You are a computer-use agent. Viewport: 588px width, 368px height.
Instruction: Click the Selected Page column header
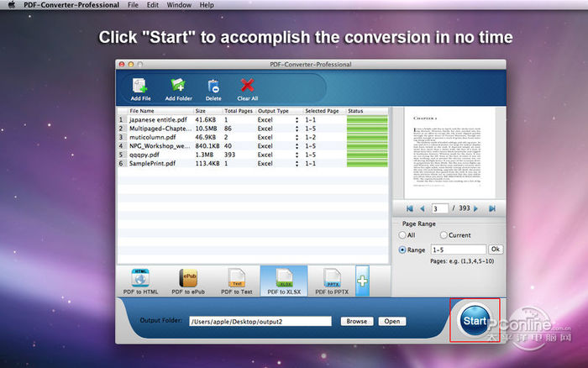pos(324,111)
